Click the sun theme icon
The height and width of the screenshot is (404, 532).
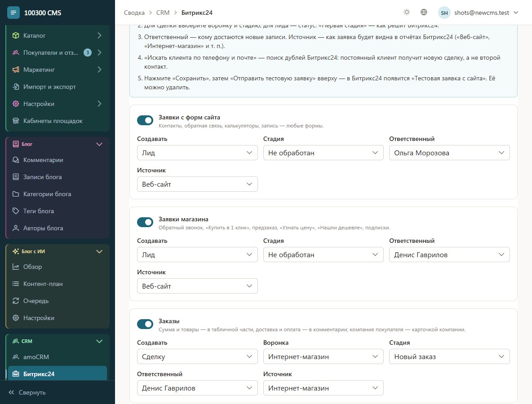(x=407, y=12)
